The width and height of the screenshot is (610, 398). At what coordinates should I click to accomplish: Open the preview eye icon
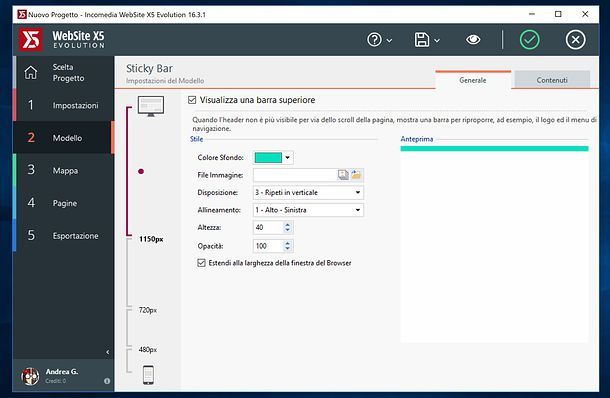click(473, 39)
